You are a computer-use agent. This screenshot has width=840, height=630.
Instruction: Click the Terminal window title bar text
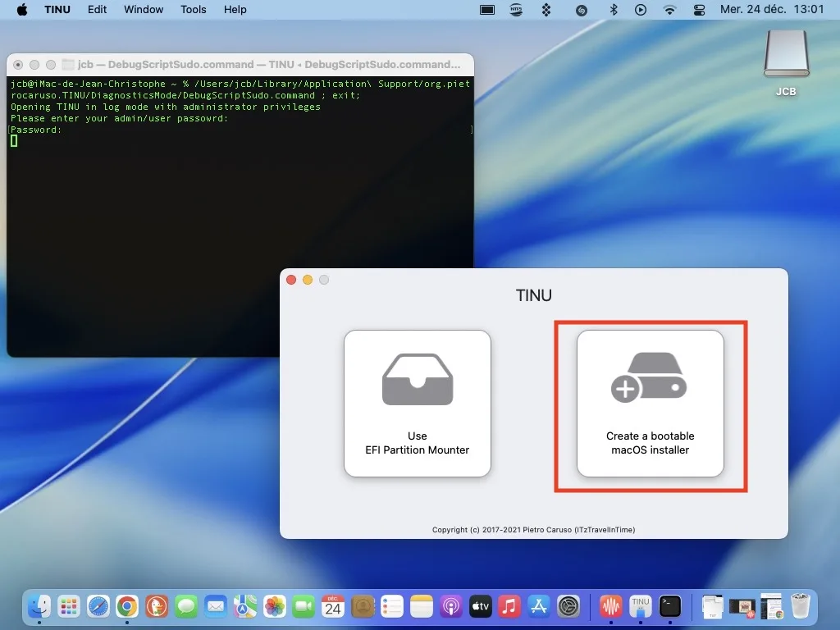click(x=269, y=64)
